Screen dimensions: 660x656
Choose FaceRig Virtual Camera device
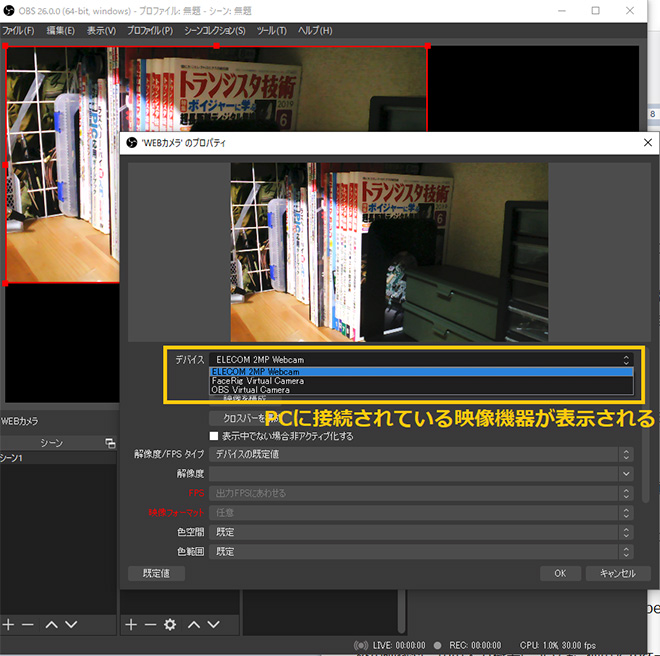pyautogui.click(x=421, y=381)
